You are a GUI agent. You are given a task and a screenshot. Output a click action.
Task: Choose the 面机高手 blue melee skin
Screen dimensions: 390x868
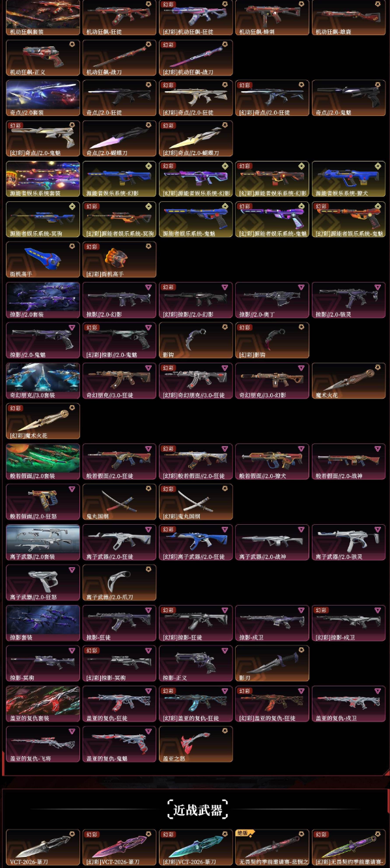tap(43, 260)
